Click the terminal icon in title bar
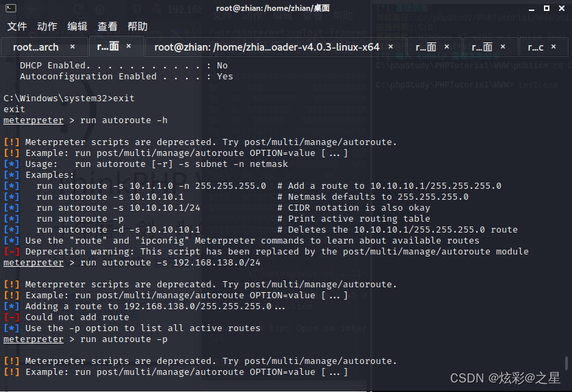 point(10,8)
